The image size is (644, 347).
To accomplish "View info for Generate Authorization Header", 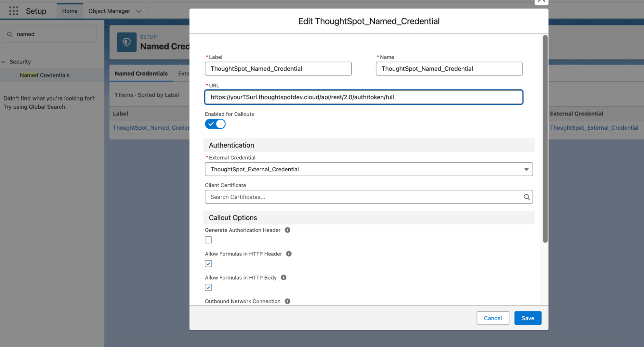I will 287,230.
